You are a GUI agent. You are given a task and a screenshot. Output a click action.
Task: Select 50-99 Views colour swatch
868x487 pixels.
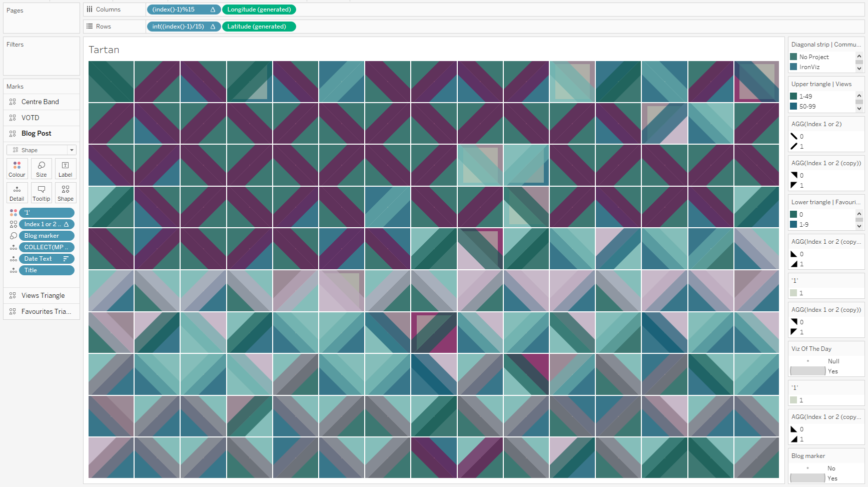793,106
